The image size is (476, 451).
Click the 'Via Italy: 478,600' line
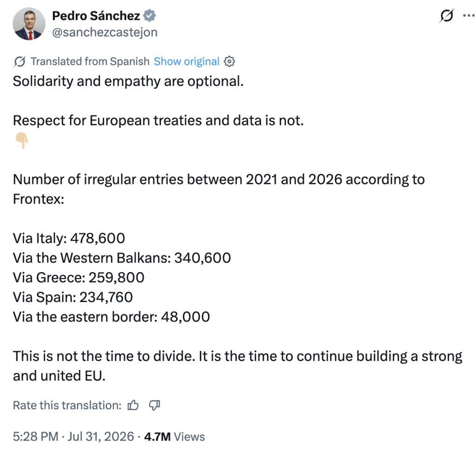69,238
